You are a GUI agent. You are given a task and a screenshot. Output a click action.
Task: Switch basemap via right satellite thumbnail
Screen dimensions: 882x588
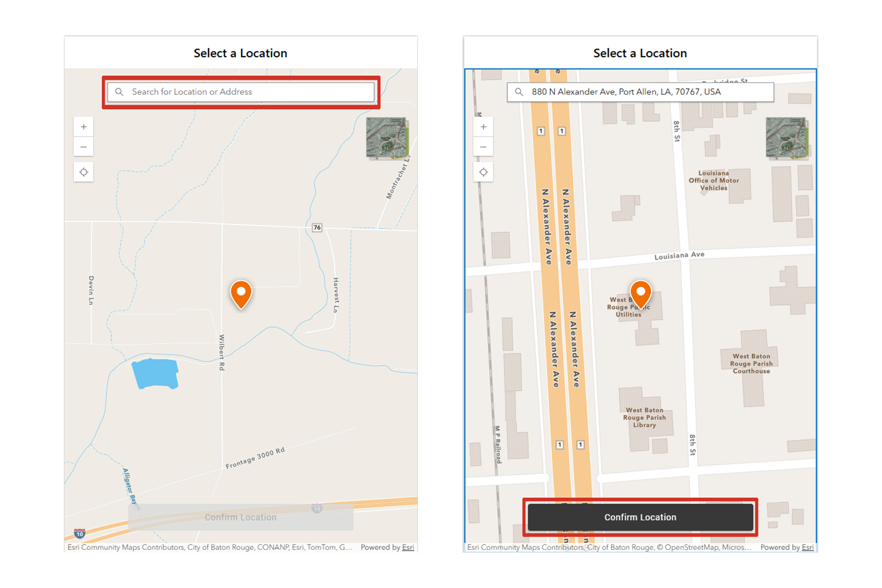(x=786, y=137)
